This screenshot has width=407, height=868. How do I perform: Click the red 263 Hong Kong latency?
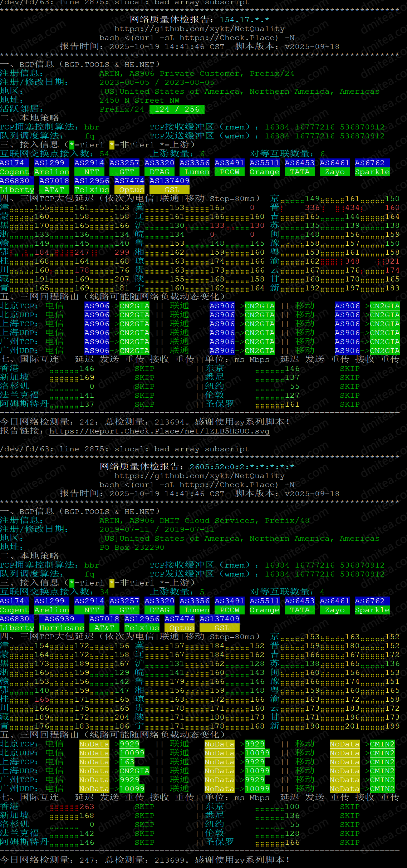[87, 806]
